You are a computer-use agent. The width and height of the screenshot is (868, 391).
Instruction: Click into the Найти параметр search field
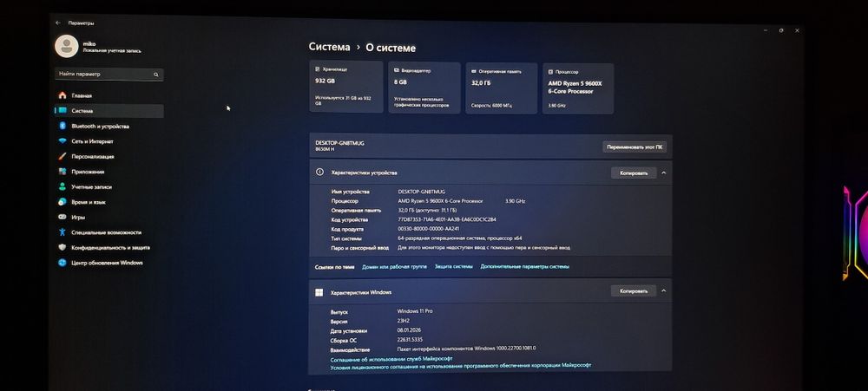(x=109, y=74)
